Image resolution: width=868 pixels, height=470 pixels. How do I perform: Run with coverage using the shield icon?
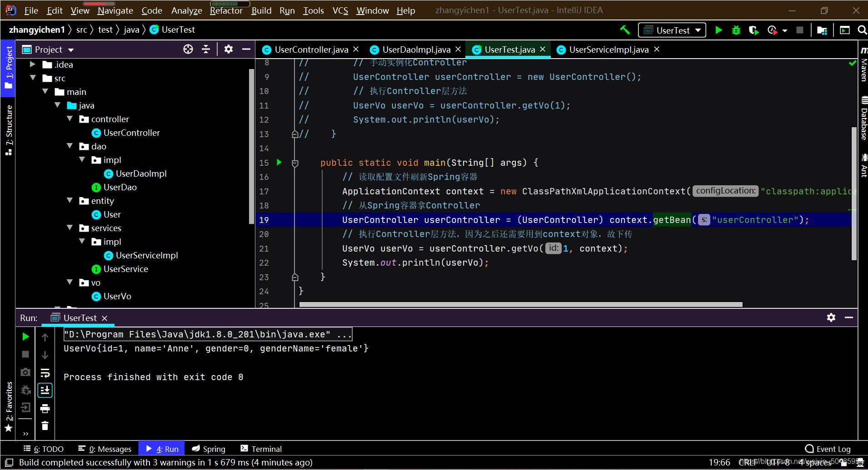[753, 30]
